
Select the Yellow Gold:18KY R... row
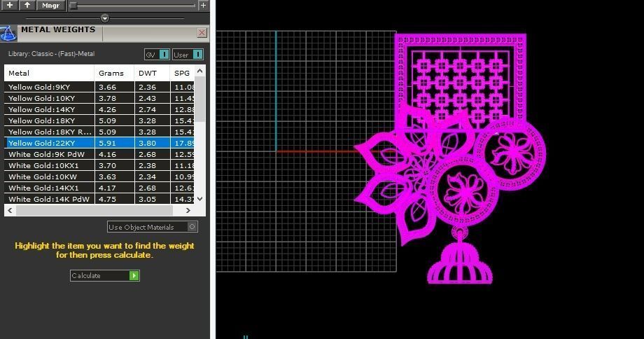[99, 132]
